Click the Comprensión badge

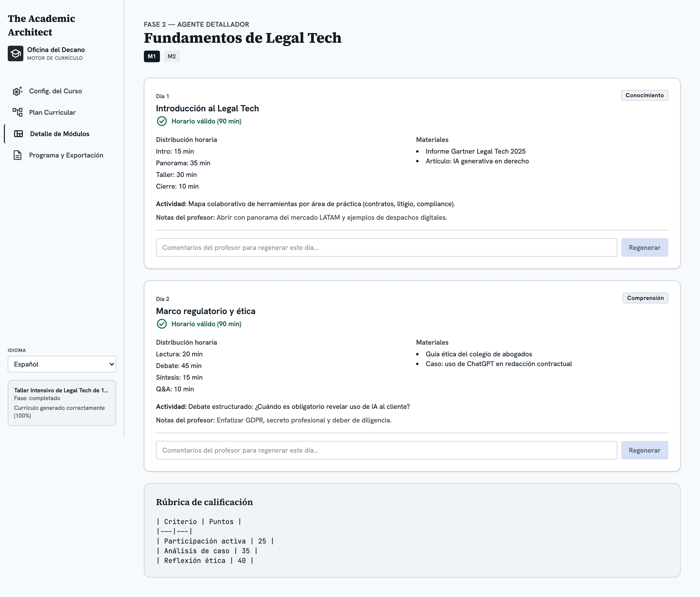pos(645,298)
